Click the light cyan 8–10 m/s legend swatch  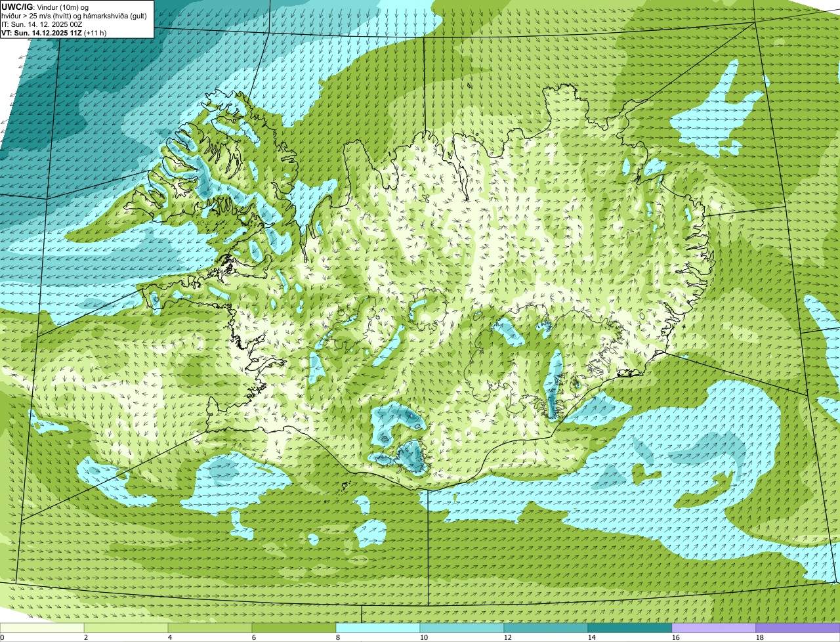pos(378,628)
